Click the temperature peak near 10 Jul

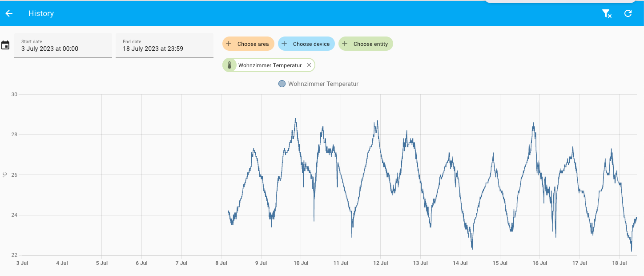pos(295,119)
